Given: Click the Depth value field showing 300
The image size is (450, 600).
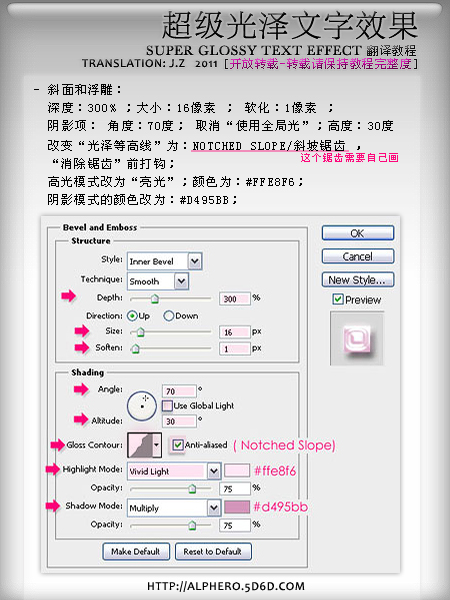Looking at the screenshot, I should pyautogui.click(x=235, y=299).
